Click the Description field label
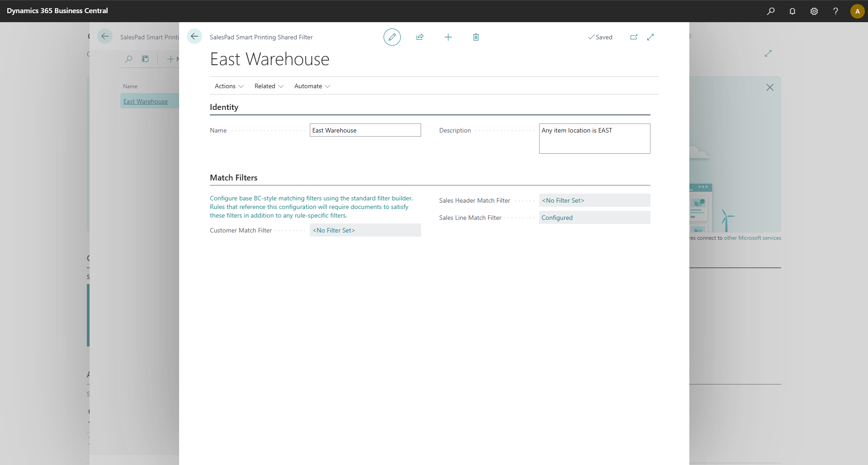 coord(455,130)
